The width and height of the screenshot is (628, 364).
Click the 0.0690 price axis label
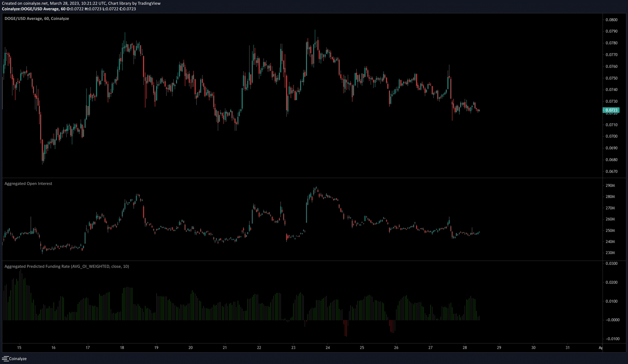(x=611, y=148)
